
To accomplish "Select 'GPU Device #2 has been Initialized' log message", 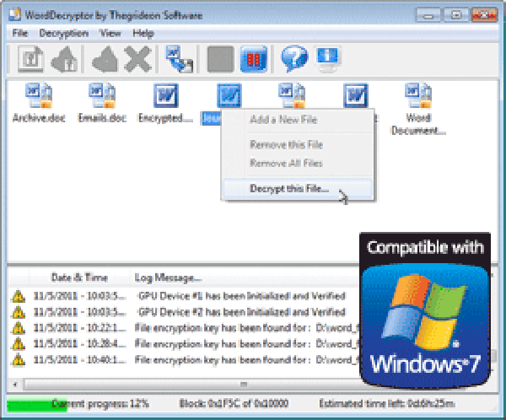I will point(241,312).
